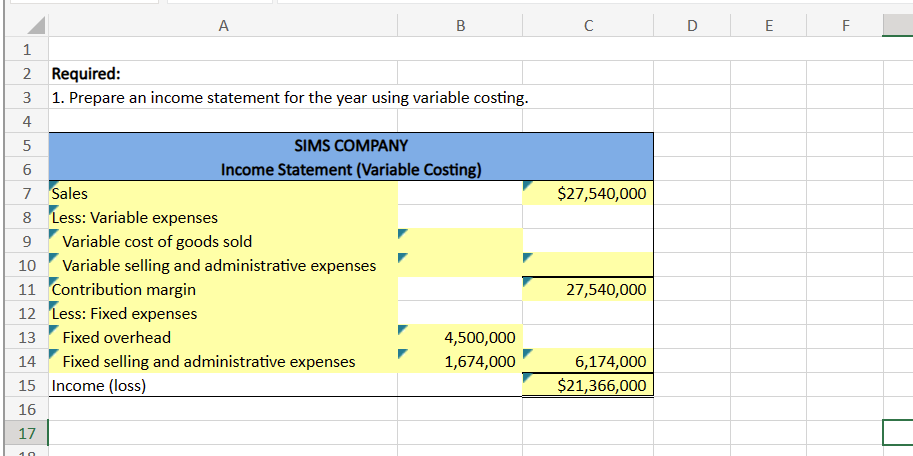Select the 1,674,000 amount cell
913x456 pixels.
tap(460, 362)
